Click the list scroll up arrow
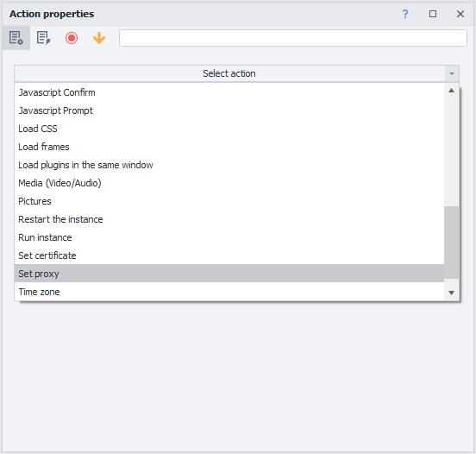The width and height of the screenshot is (476, 454). coord(451,91)
